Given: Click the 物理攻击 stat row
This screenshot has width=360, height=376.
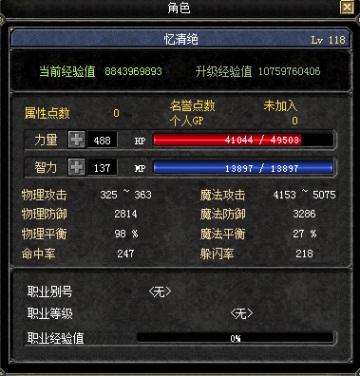Looking at the screenshot, I should (x=86, y=195).
